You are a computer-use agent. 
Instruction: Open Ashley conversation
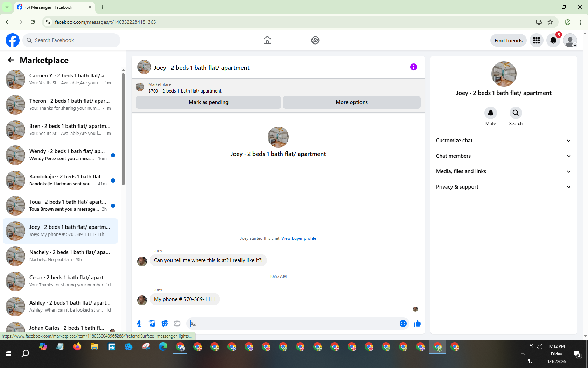coord(60,306)
